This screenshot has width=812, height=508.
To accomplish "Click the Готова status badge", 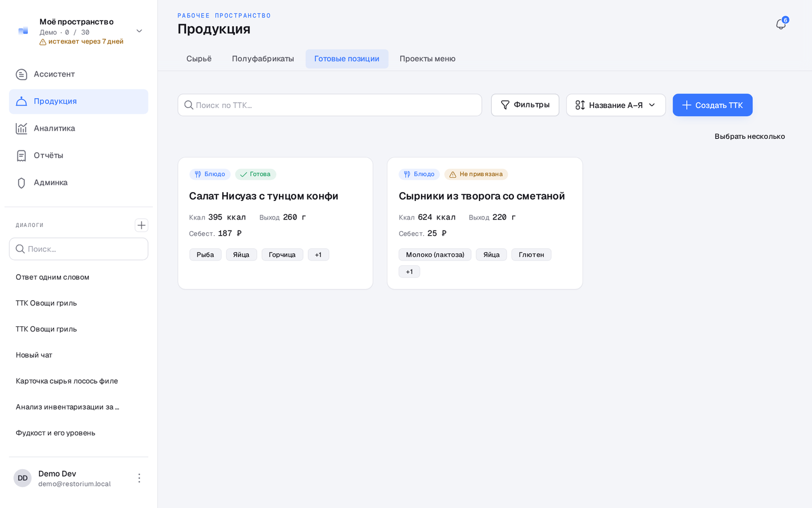I will (x=256, y=174).
